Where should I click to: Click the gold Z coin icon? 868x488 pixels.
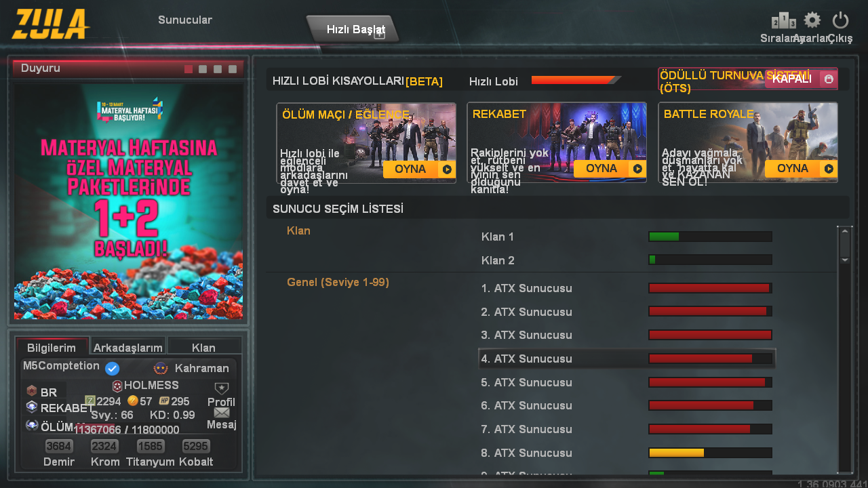click(x=133, y=401)
